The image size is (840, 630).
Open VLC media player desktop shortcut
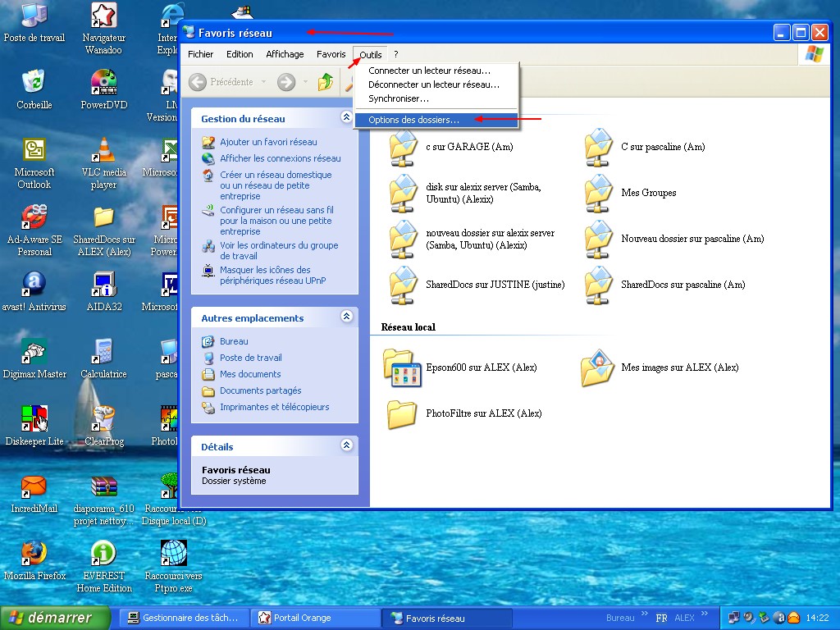(103, 151)
